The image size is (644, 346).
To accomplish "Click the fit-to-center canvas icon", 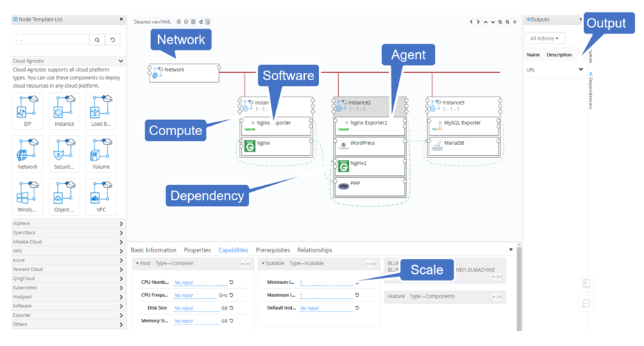I will pos(514,21).
